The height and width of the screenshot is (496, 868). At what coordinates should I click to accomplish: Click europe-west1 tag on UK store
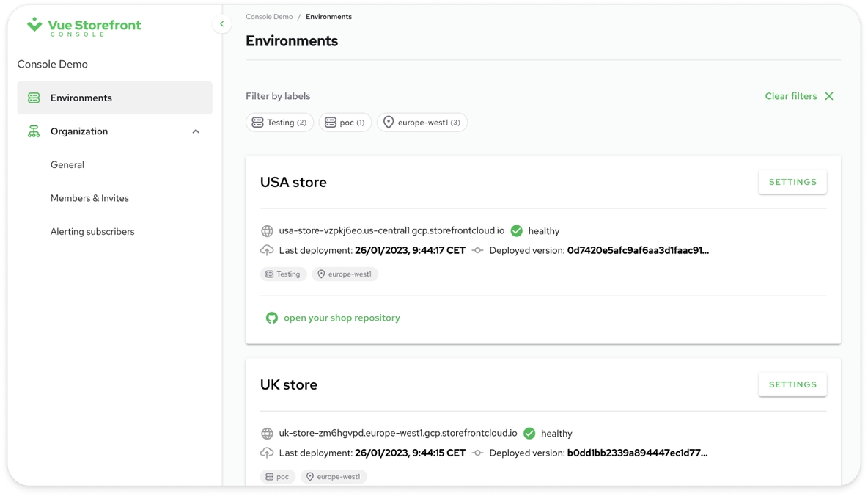334,477
